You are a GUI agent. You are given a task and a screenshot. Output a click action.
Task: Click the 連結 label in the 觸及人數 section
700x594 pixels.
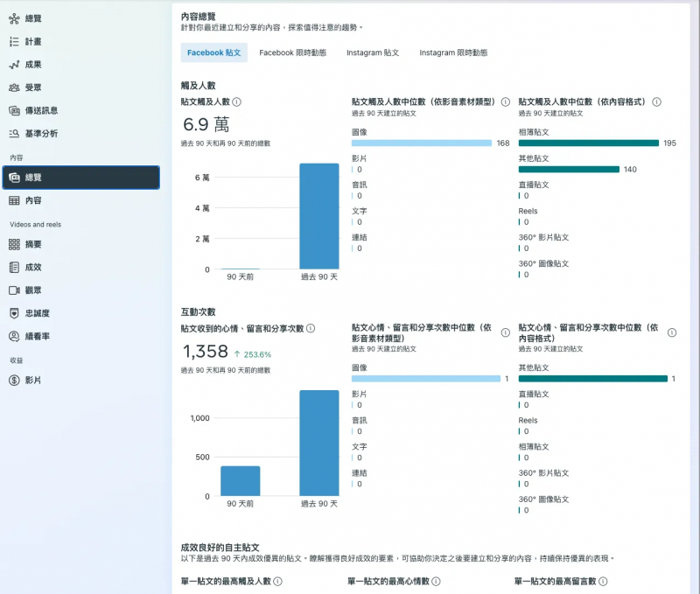point(360,237)
